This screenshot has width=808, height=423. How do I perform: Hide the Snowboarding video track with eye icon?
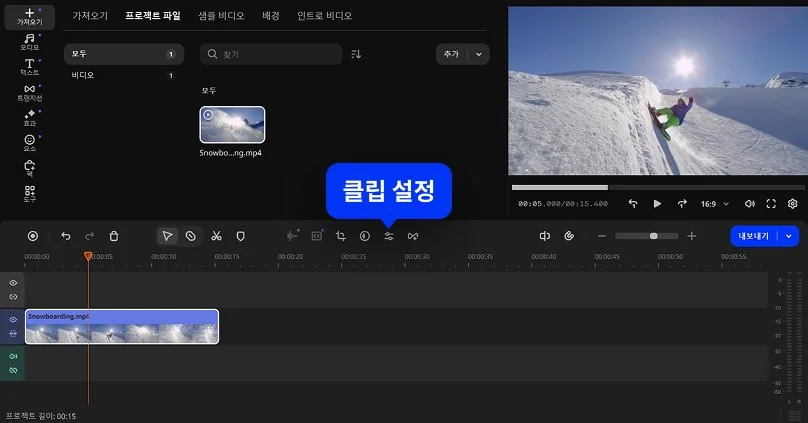click(13, 320)
